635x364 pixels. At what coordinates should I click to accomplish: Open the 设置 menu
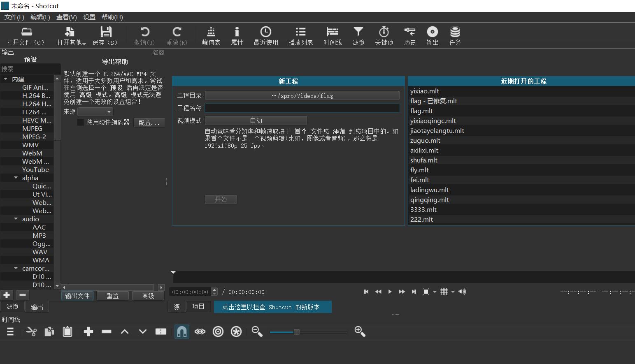coord(89,17)
